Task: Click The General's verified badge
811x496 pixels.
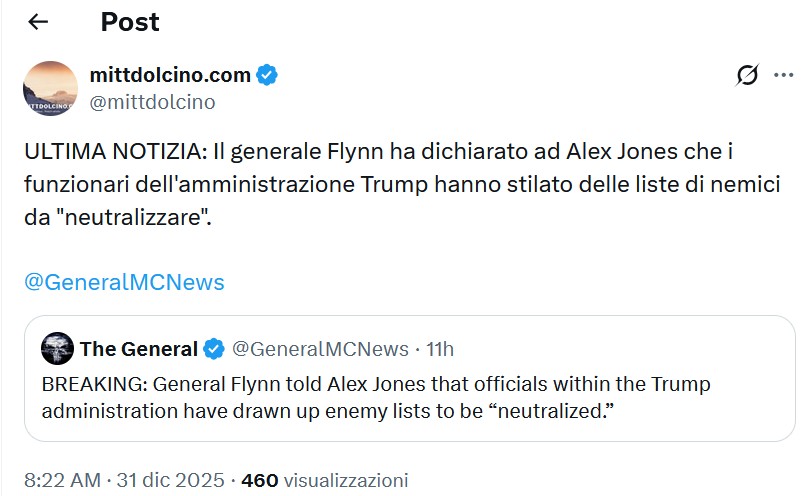Action: point(214,349)
